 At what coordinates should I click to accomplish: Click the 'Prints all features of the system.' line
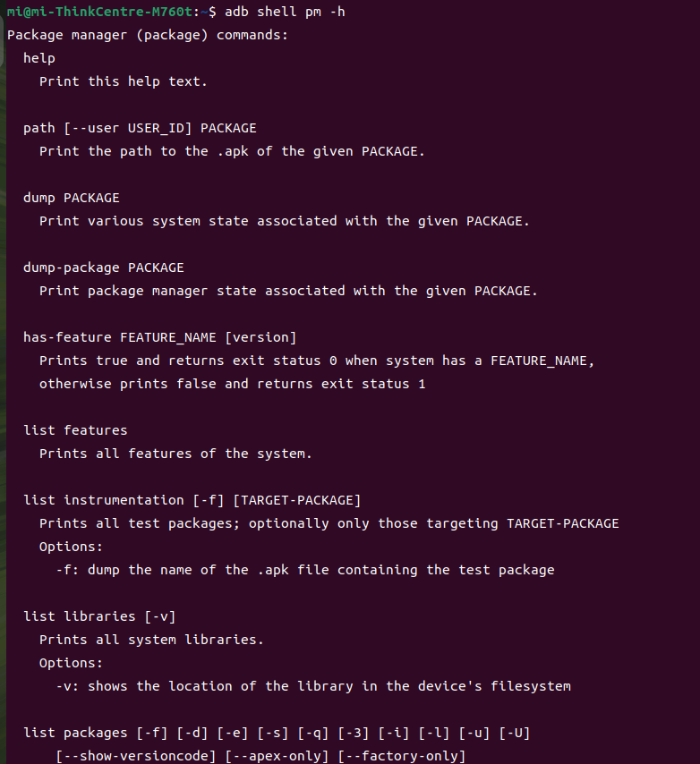(175, 454)
